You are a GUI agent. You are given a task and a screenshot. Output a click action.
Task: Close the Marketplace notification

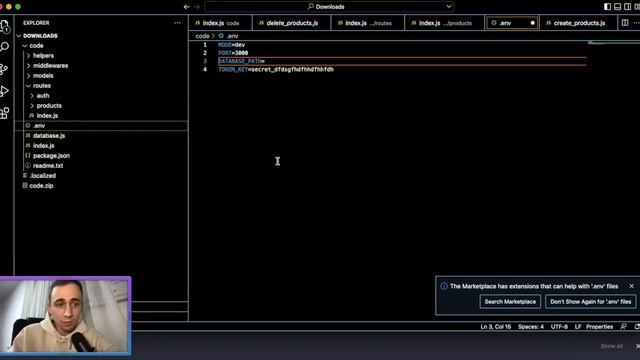click(631, 286)
